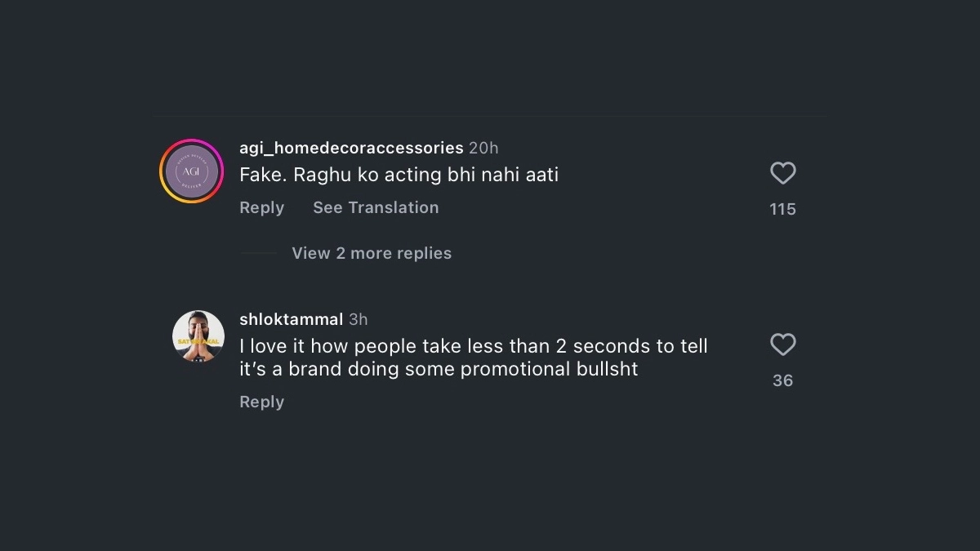Viewport: 980px width, 551px height.
Task: Reply to the agi_homedecoraccessories comment
Action: 261,208
